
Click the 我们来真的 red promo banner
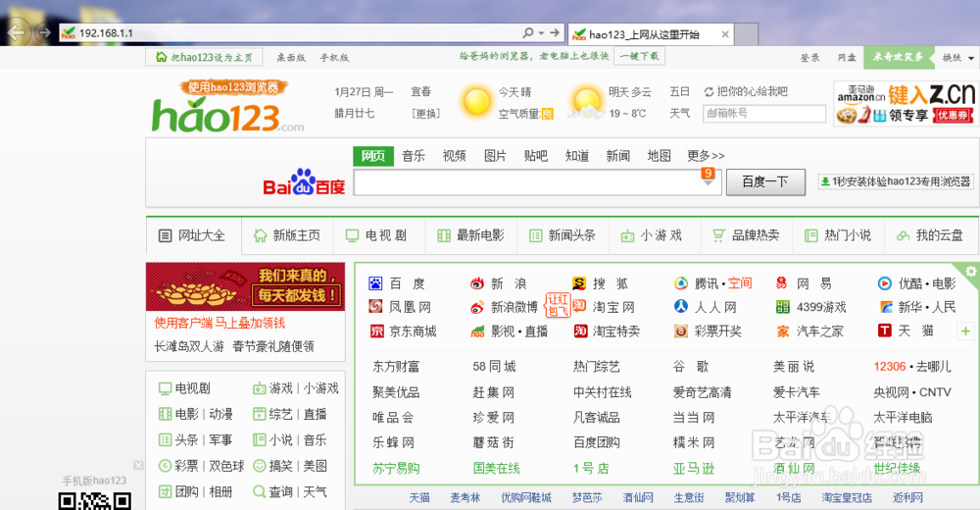pos(245,286)
